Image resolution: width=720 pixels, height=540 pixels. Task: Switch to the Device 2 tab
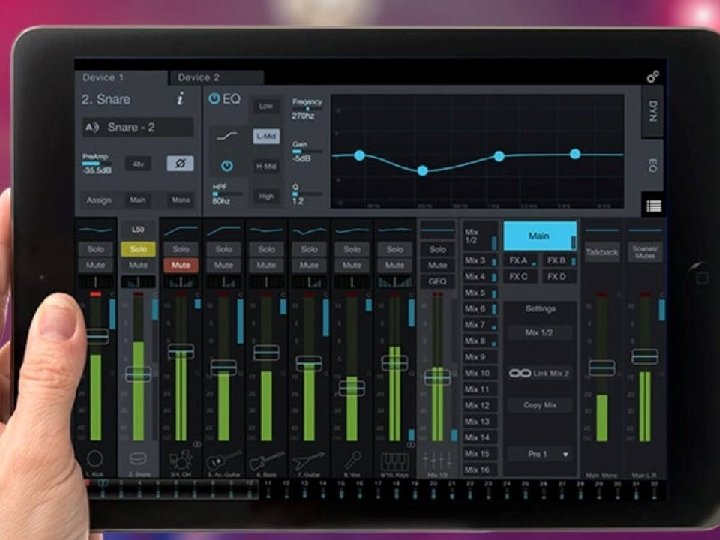coord(217,78)
